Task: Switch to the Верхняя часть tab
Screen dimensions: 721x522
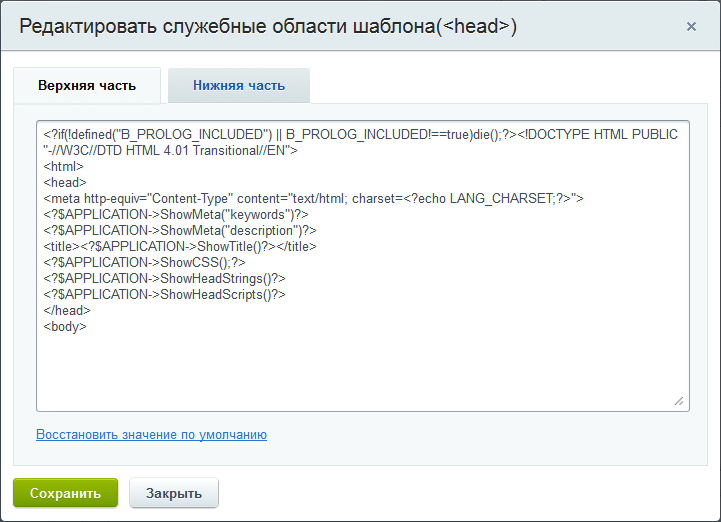Action: [x=87, y=86]
